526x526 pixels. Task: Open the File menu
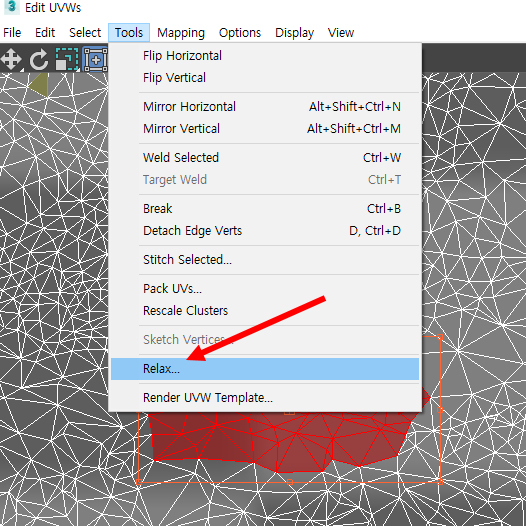click(12, 33)
